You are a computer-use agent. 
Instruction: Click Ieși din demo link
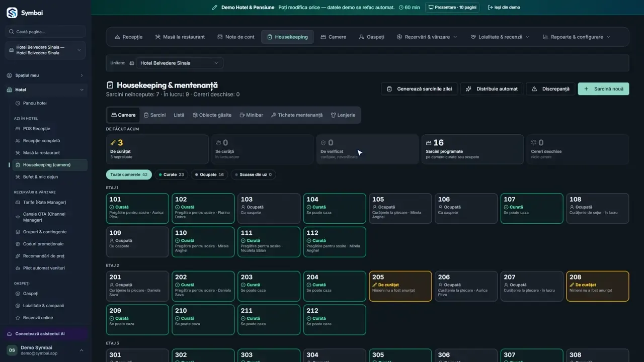pyautogui.click(x=504, y=8)
